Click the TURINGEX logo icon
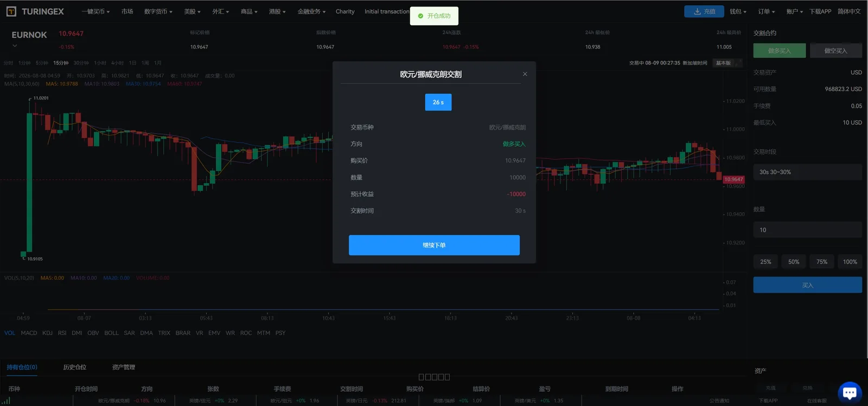Viewport: 868px width, 406px height. pos(11,11)
